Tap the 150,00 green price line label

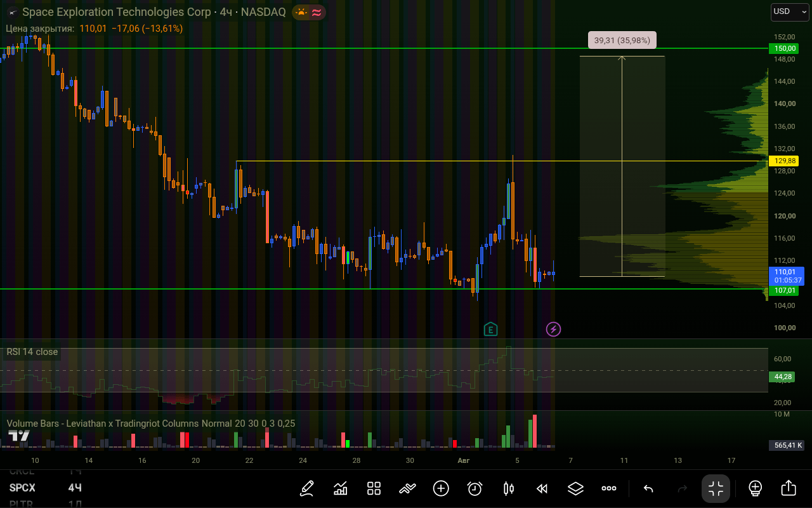pos(783,48)
